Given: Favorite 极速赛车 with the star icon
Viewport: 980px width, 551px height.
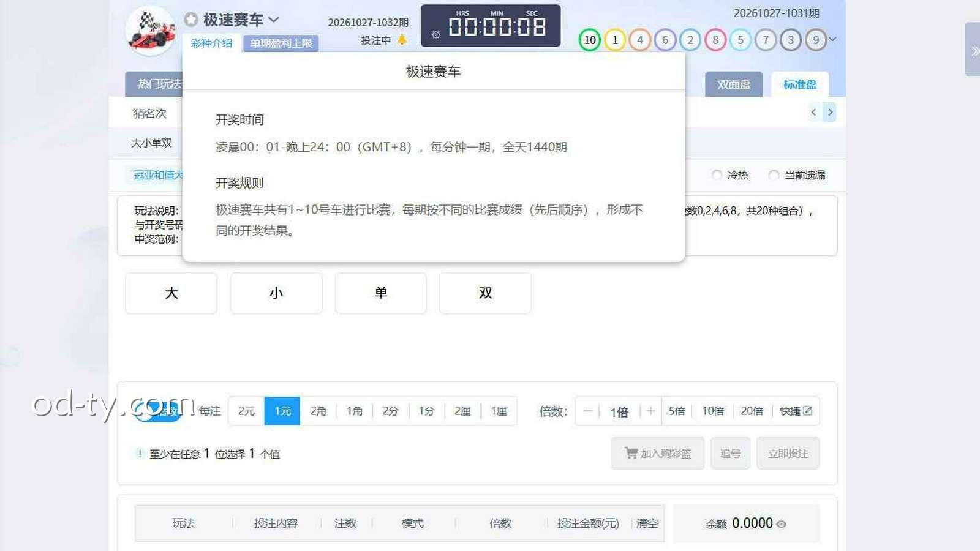Looking at the screenshot, I should click(x=191, y=20).
